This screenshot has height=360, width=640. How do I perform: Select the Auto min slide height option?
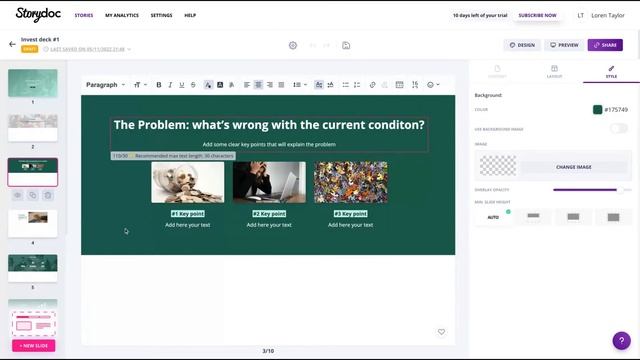493,217
